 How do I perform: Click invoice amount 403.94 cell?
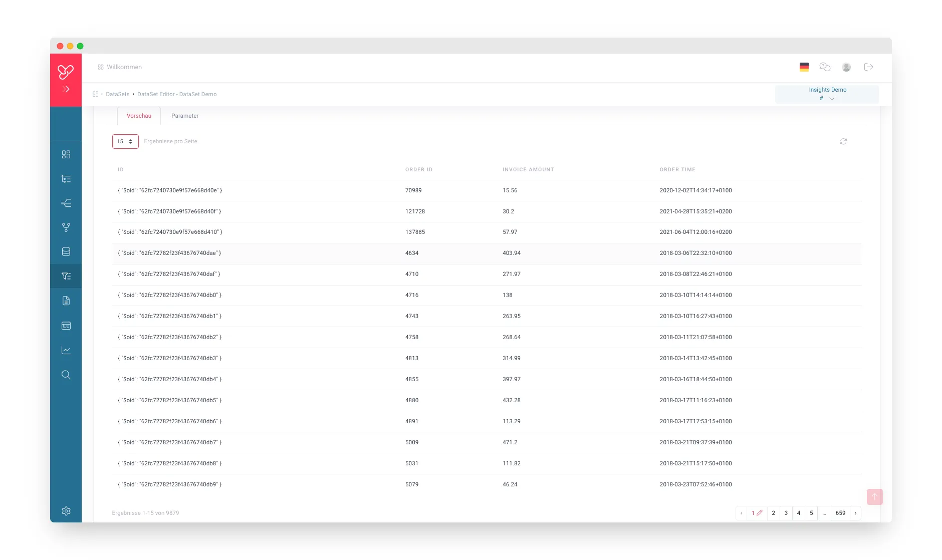click(x=512, y=253)
